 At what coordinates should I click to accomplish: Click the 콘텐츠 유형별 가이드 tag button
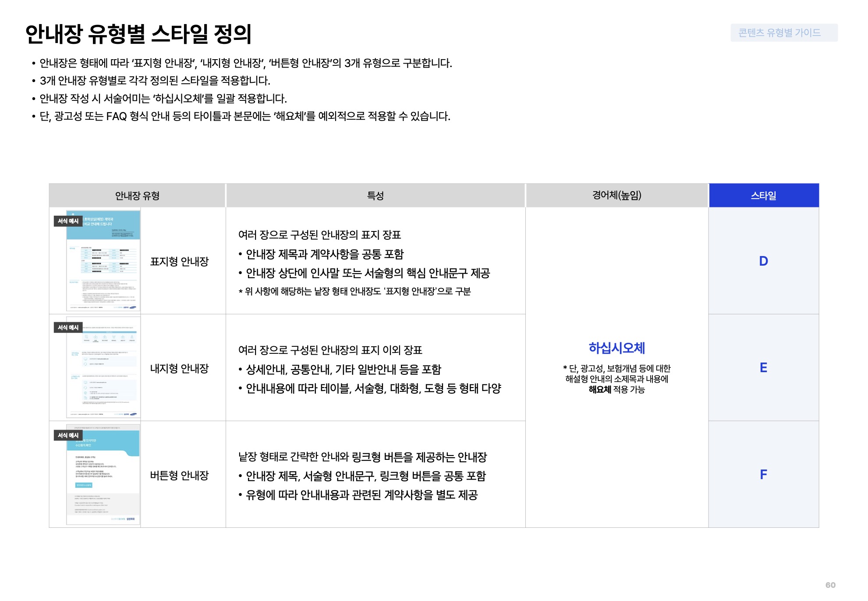tap(783, 33)
